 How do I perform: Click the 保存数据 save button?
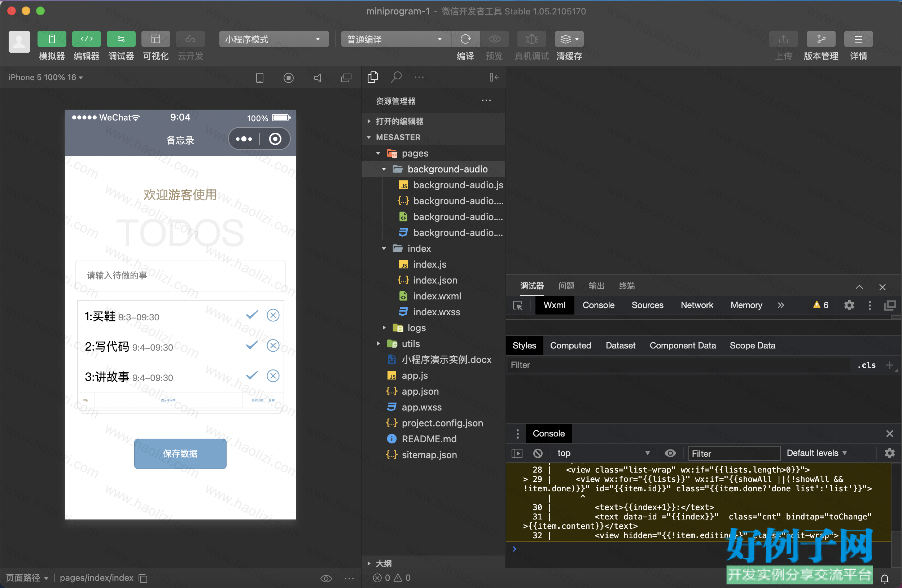[180, 453]
